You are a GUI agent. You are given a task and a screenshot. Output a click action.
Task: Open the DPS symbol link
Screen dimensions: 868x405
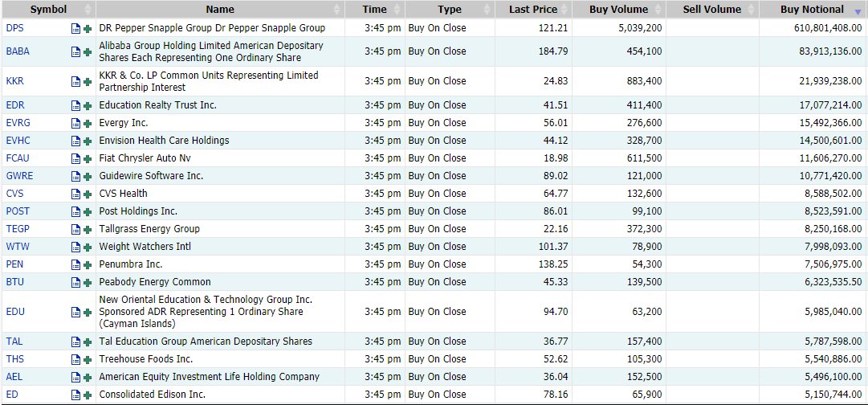click(14, 27)
